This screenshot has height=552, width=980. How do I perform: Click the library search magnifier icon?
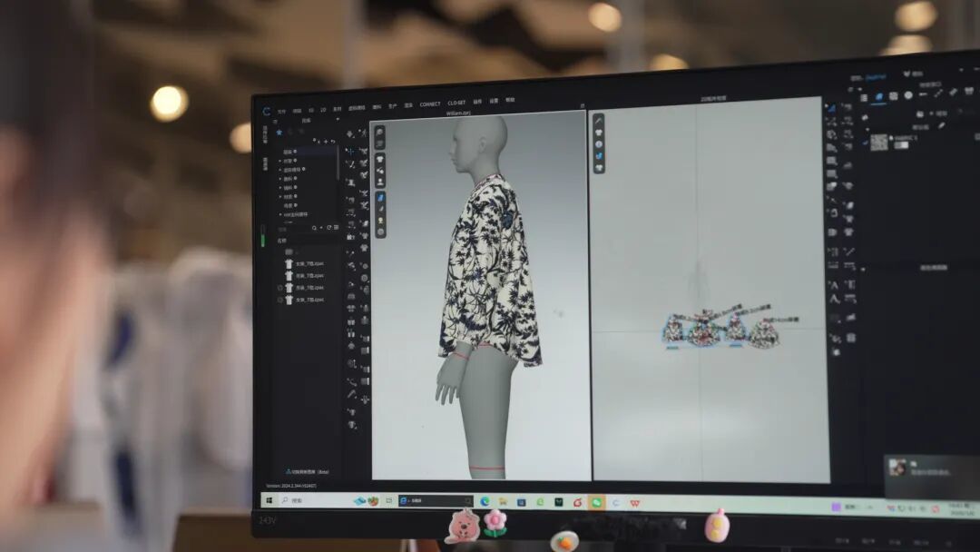point(314,228)
